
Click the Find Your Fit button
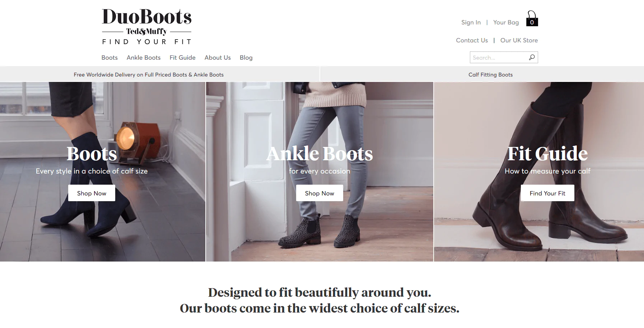click(547, 193)
